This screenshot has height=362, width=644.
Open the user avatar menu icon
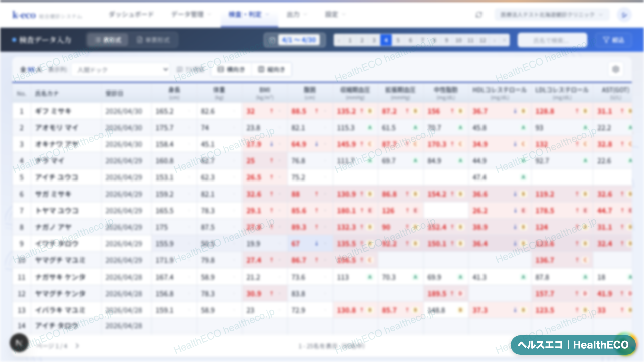point(624,15)
